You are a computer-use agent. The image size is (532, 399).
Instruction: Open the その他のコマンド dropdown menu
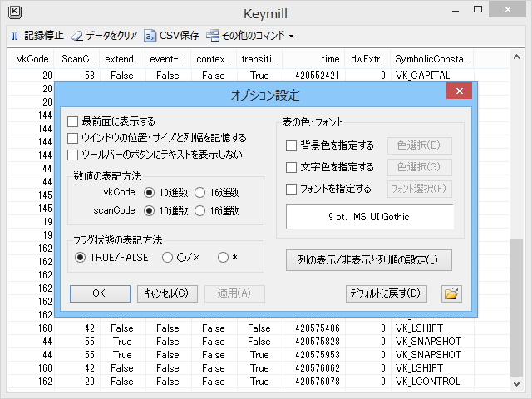249,35
